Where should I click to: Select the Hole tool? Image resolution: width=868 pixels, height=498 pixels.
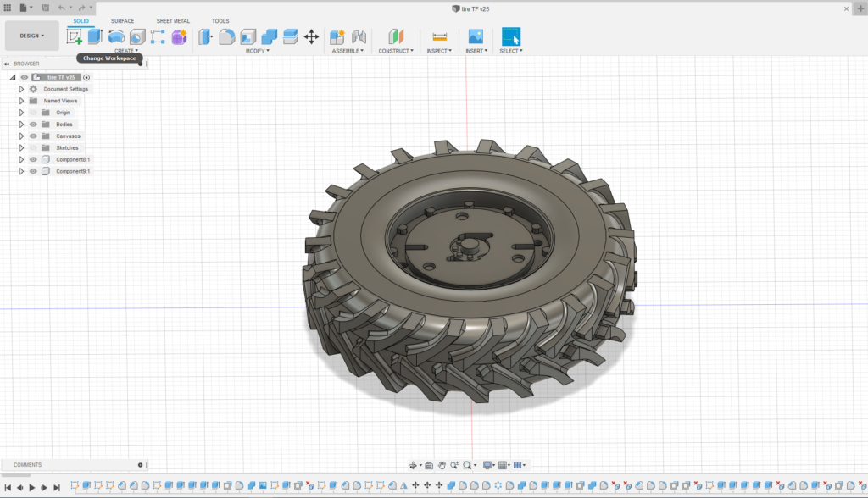137,36
